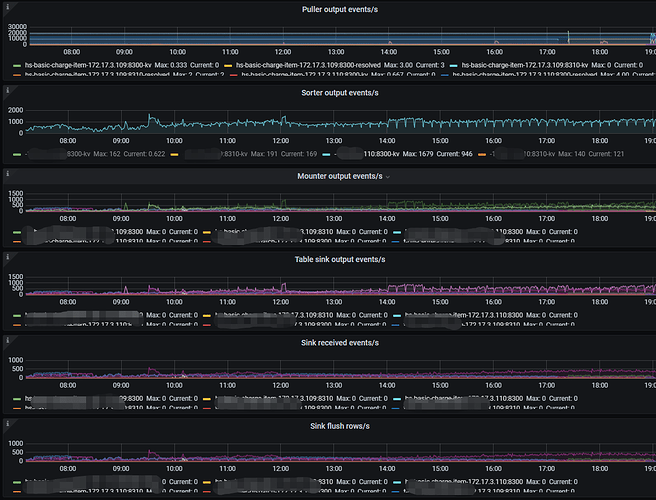Click the Sink flush rows panel info icon

[x=8, y=422]
